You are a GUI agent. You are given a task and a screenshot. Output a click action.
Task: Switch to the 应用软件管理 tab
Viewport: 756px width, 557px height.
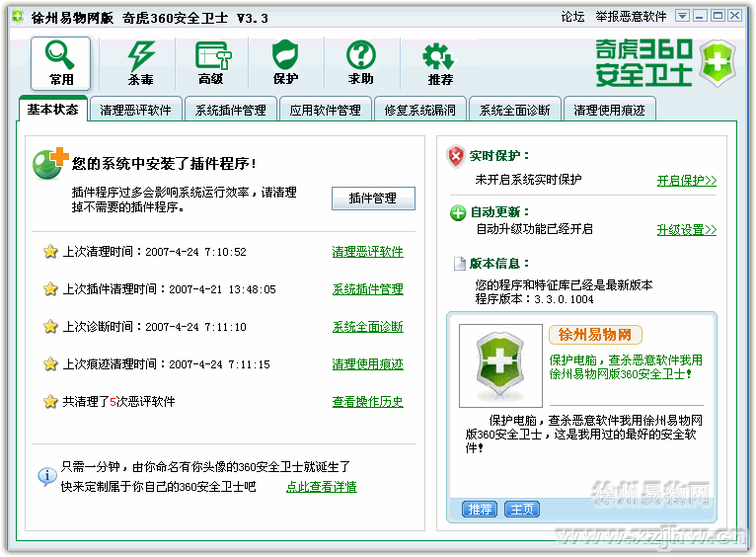[325, 110]
